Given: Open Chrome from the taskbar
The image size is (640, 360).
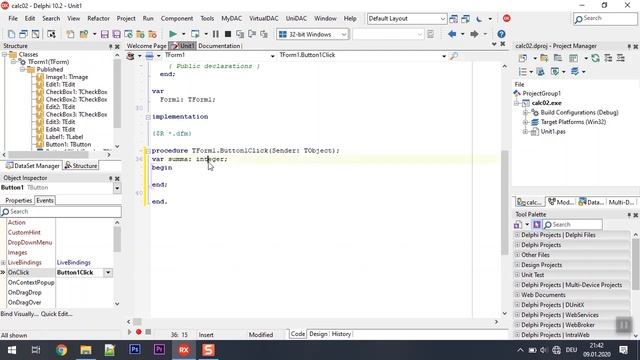Looking at the screenshot, I should (x=61, y=350).
